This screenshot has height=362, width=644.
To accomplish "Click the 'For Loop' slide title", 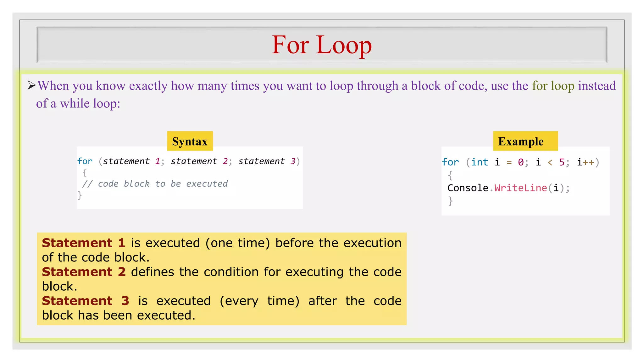I will [x=322, y=45].
